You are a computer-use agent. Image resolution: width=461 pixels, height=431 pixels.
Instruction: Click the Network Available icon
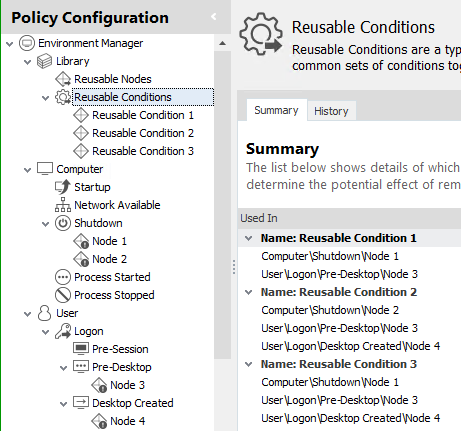[63, 205]
